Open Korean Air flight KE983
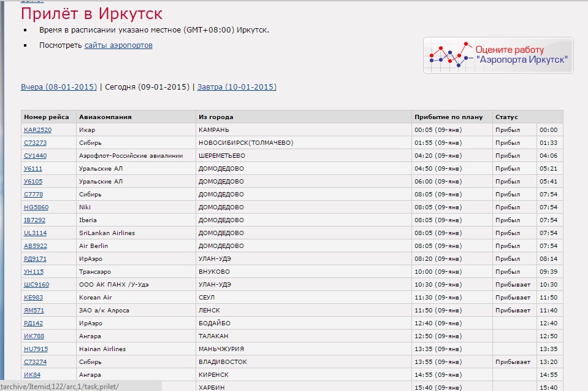Viewport: 588px width, 391px height. coord(33,298)
